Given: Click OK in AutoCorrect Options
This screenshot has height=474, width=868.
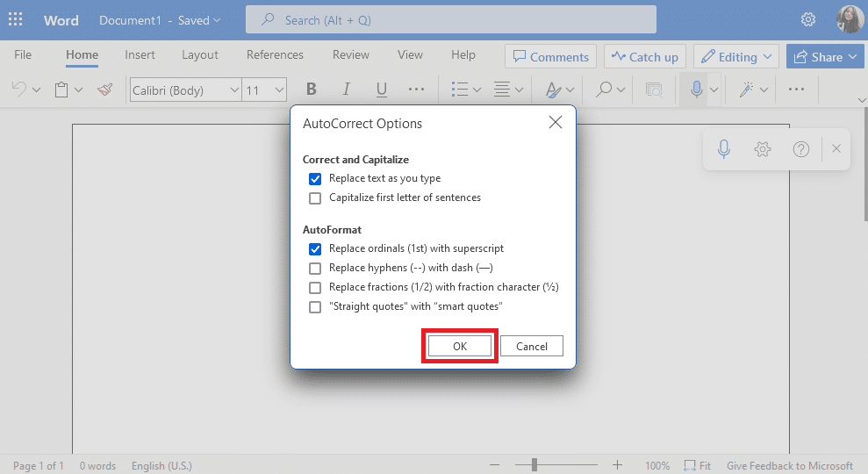Looking at the screenshot, I should coord(460,346).
